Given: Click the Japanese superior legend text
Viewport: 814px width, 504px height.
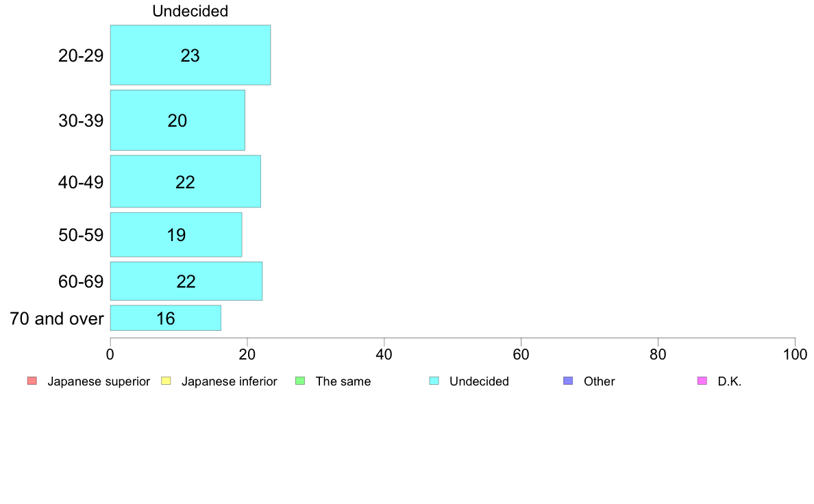Looking at the screenshot, I should (x=99, y=381).
